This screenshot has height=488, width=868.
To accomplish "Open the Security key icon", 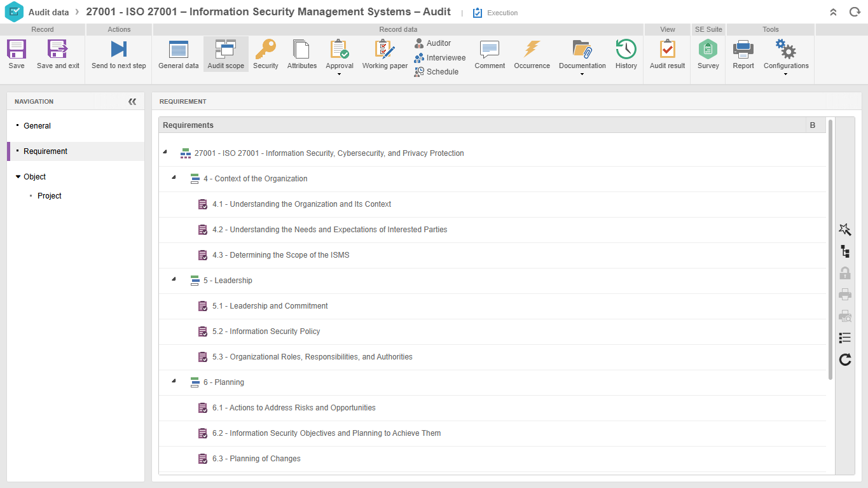I will point(266,50).
